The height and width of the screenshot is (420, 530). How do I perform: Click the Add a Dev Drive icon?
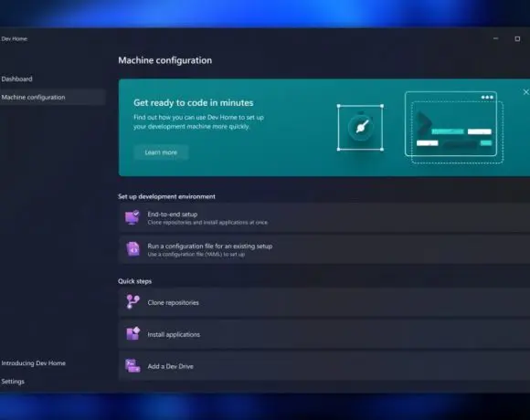[x=132, y=365]
